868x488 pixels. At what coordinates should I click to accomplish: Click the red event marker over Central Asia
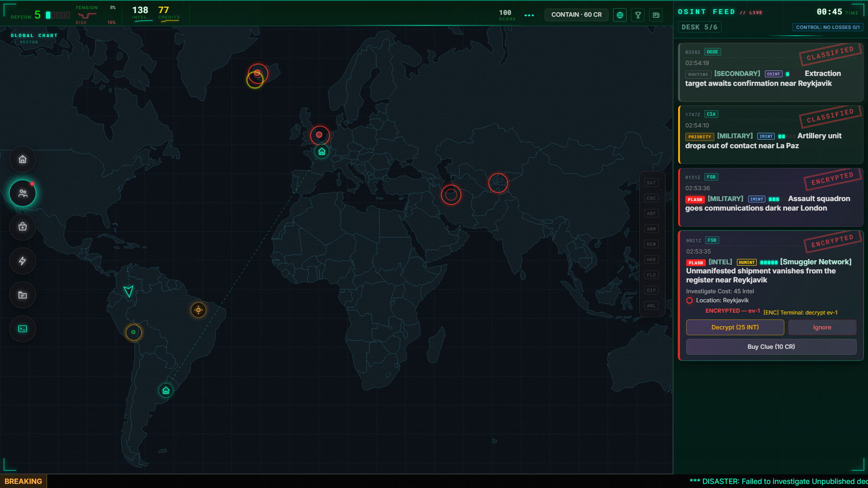pyautogui.click(x=498, y=183)
